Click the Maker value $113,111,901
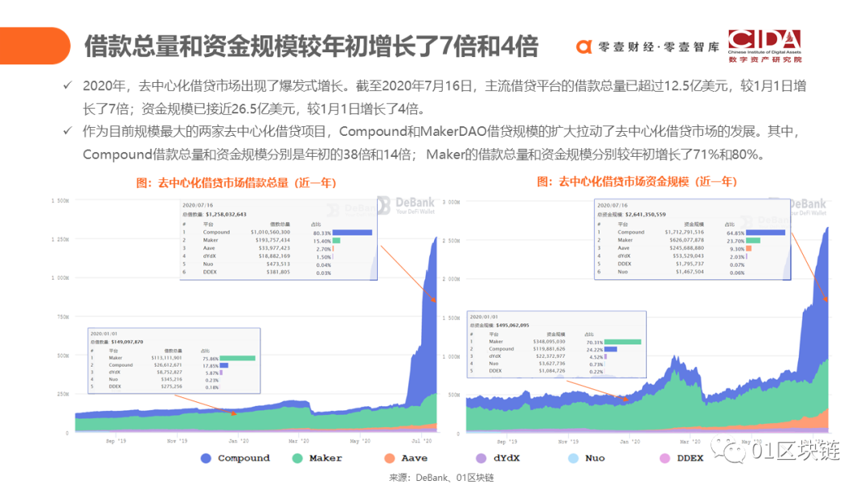 coord(166,358)
